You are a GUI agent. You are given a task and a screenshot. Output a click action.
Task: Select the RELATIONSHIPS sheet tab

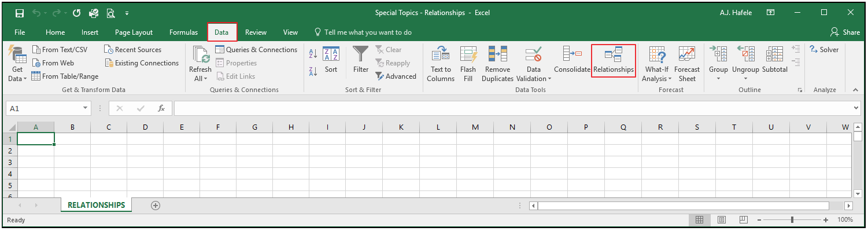pyautogui.click(x=96, y=205)
